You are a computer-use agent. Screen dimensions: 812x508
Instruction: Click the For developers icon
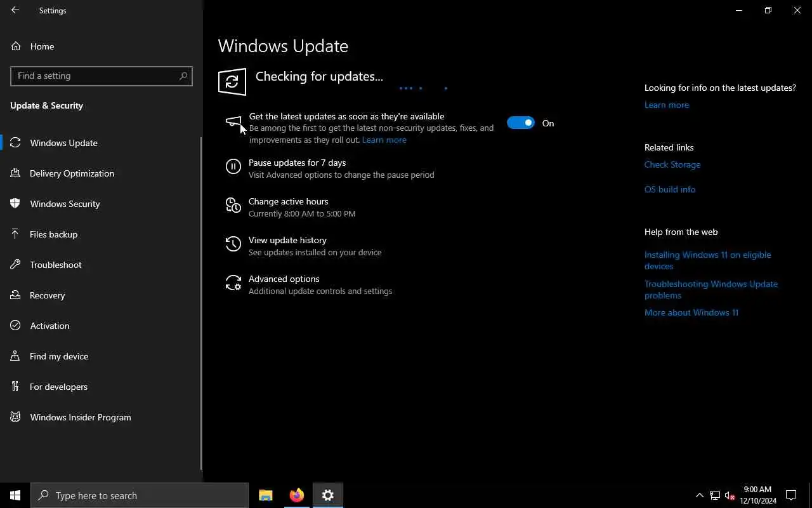(x=15, y=387)
